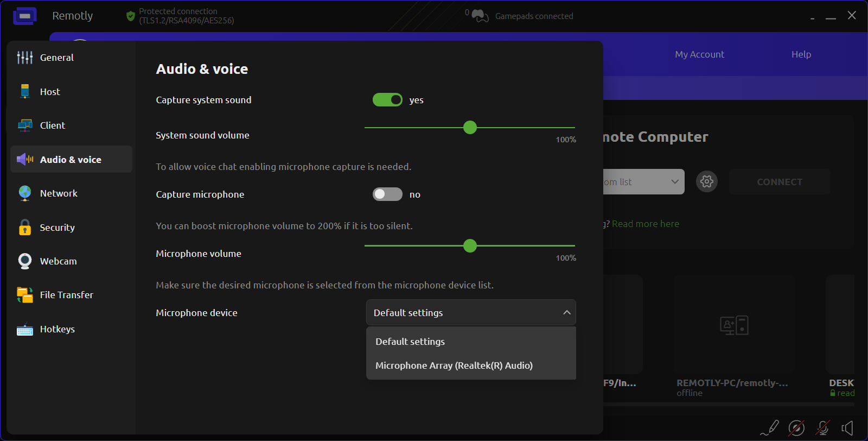This screenshot has width=868, height=441.
Task: Click the Protected connection shield icon
Action: [x=130, y=16]
